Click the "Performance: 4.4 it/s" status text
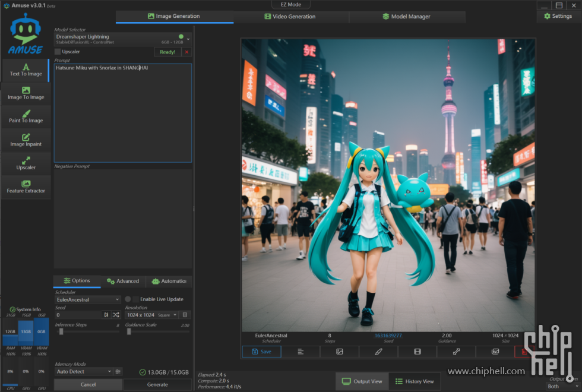The height and width of the screenshot is (392, 582). click(220, 387)
